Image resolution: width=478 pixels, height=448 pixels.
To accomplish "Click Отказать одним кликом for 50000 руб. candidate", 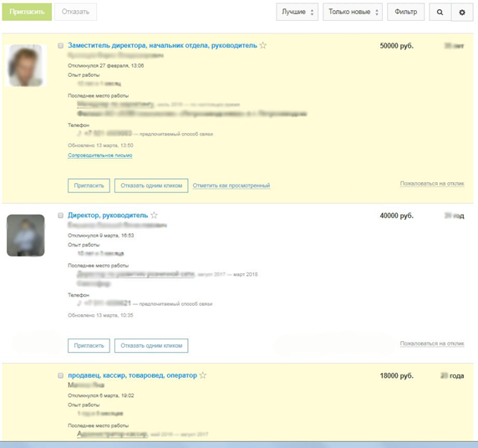I will coord(151,186).
